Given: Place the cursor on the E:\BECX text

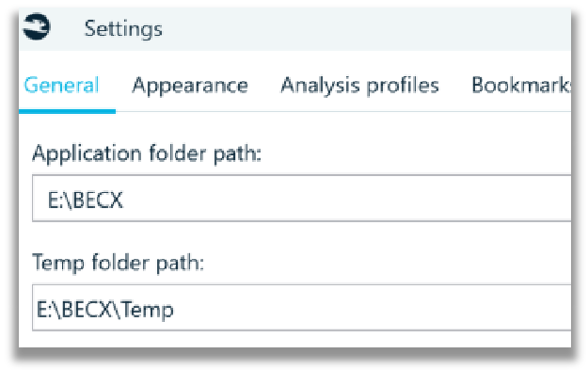Looking at the screenshot, I should click(85, 200).
